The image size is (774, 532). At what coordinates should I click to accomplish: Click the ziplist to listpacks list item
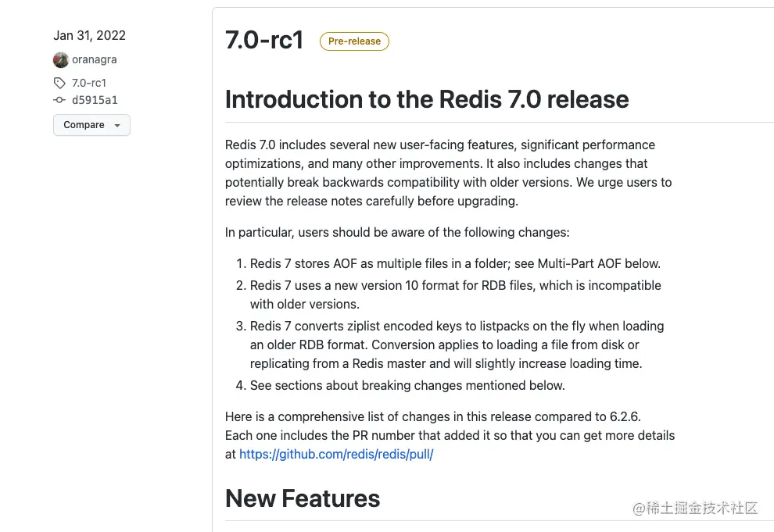[x=457, y=345]
